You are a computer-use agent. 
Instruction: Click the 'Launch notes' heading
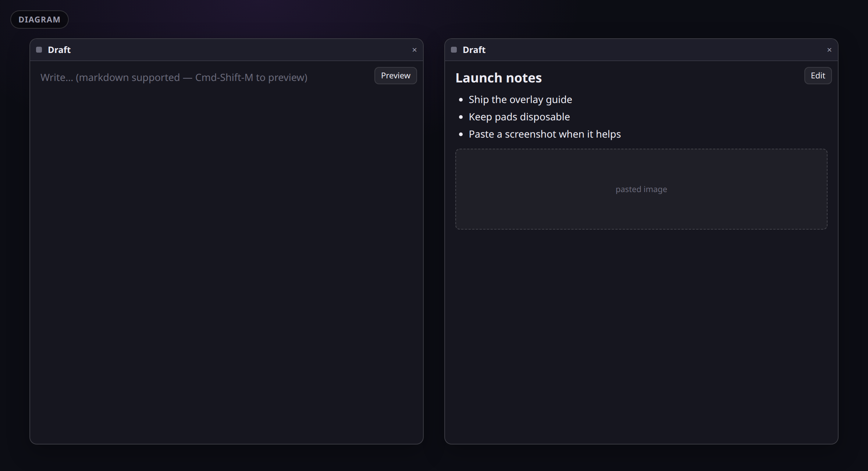click(x=499, y=78)
